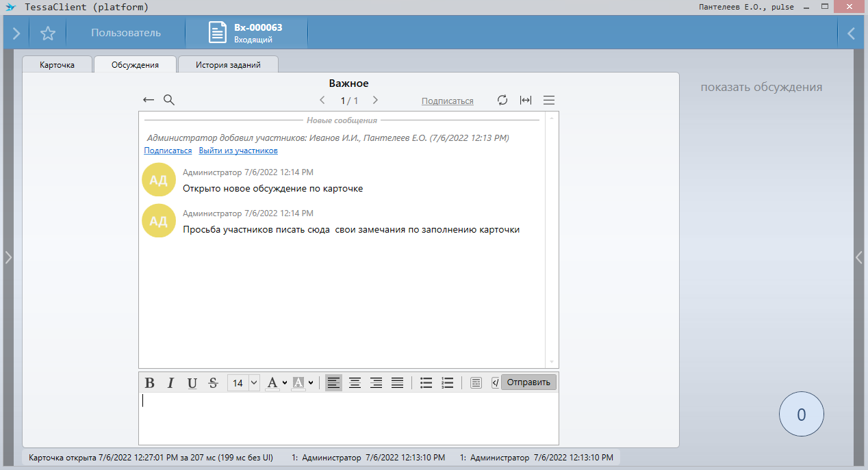The width and height of the screenshot is (868, 470).
Task: Open the discussion hamburger menu
Action: click(x=549, y=101)
